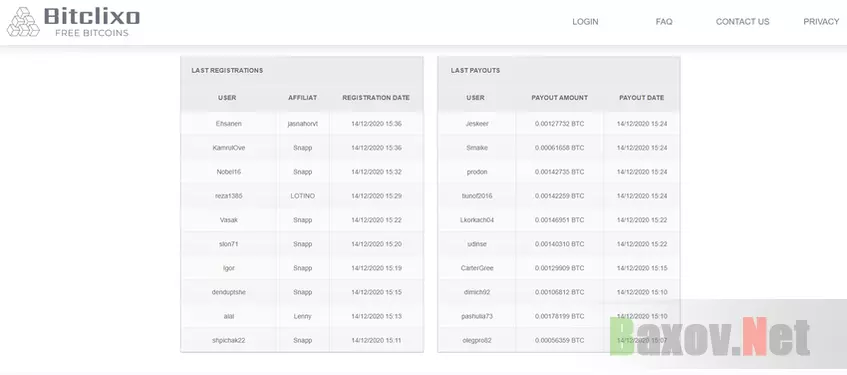Viewport: 847px width, 375px height.
Task: Click payout amount 0.00127732 BTC
Action: [x=560, y=124]
